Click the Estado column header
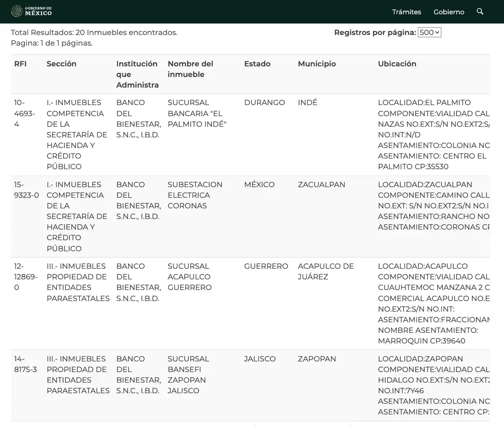The width and height of the screenshot is (504, 426). [x=257, y=64]
